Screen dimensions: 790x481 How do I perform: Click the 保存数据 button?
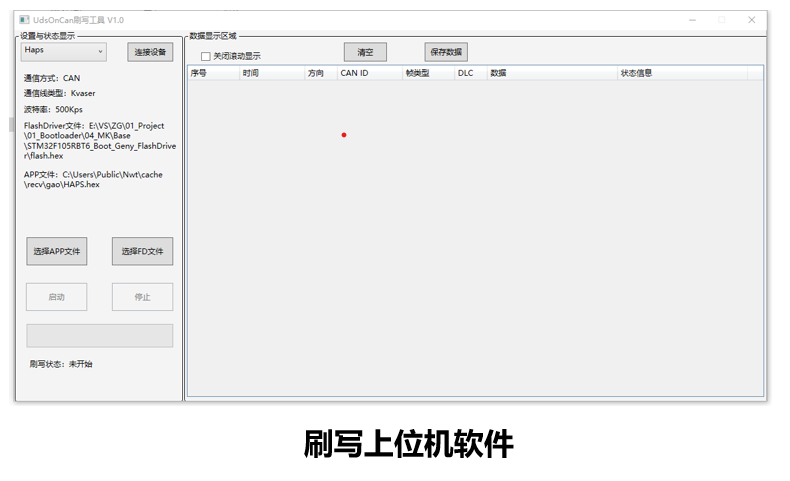(446, 52)
